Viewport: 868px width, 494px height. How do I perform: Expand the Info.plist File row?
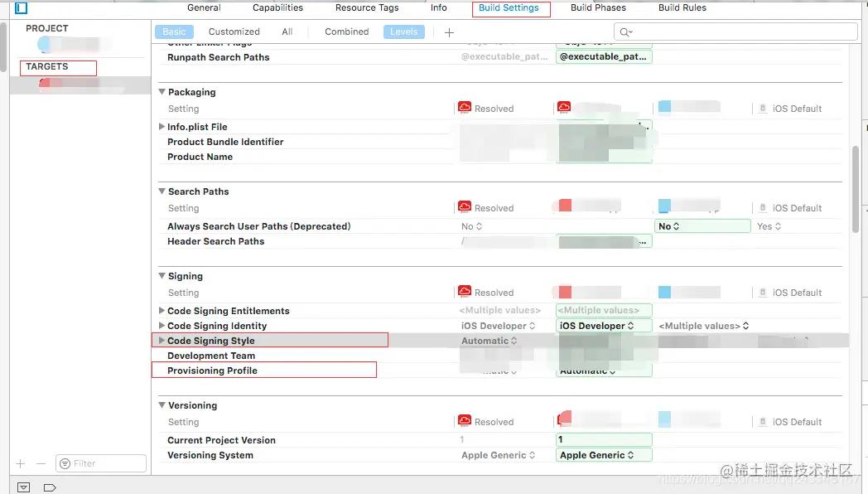point(162,127)
